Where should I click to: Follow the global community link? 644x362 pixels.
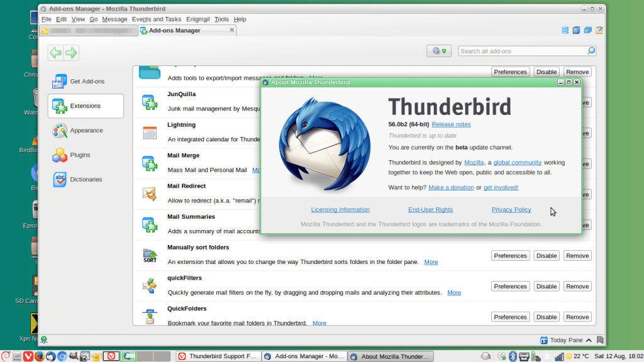pos(517,163)
